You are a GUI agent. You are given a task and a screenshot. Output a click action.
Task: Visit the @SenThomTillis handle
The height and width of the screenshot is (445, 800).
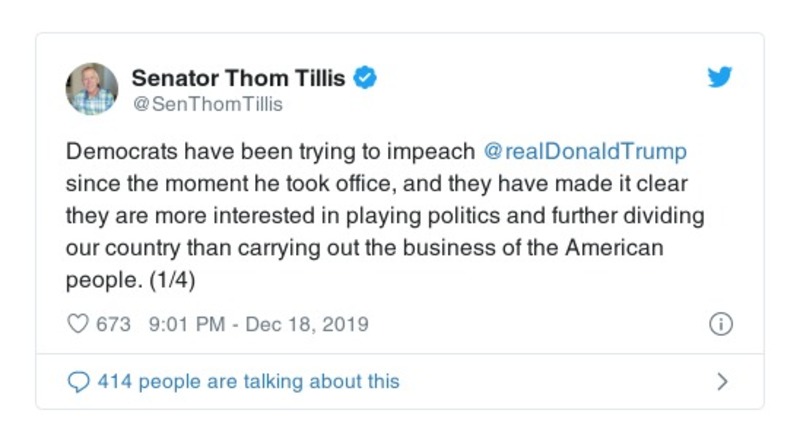click(x=207, y=104)
